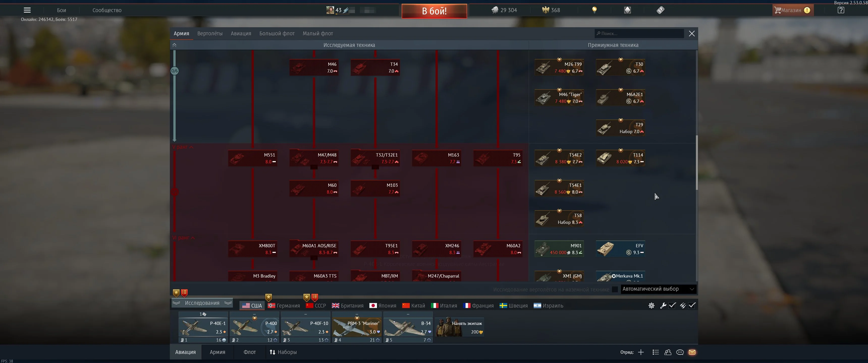Enable helicopter research on ground vehicles checkbox
Screen dimensions: 868x363
pyautogui.click(x=615, y=289)
